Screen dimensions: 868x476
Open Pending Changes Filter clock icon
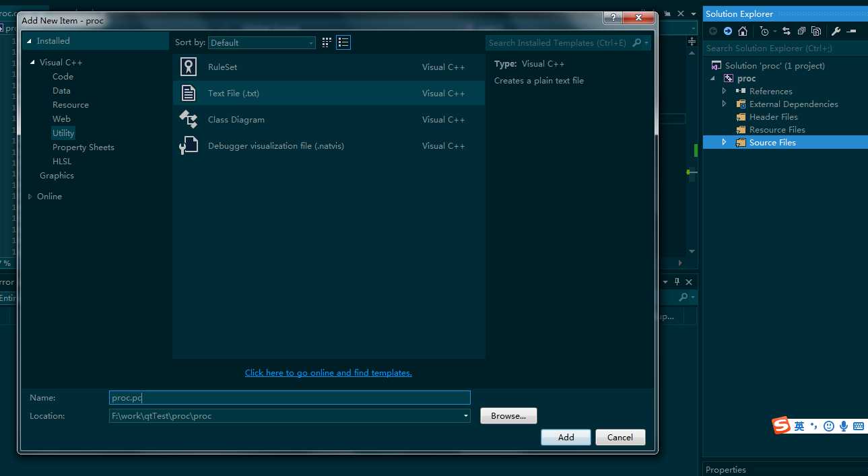point(764,31)
